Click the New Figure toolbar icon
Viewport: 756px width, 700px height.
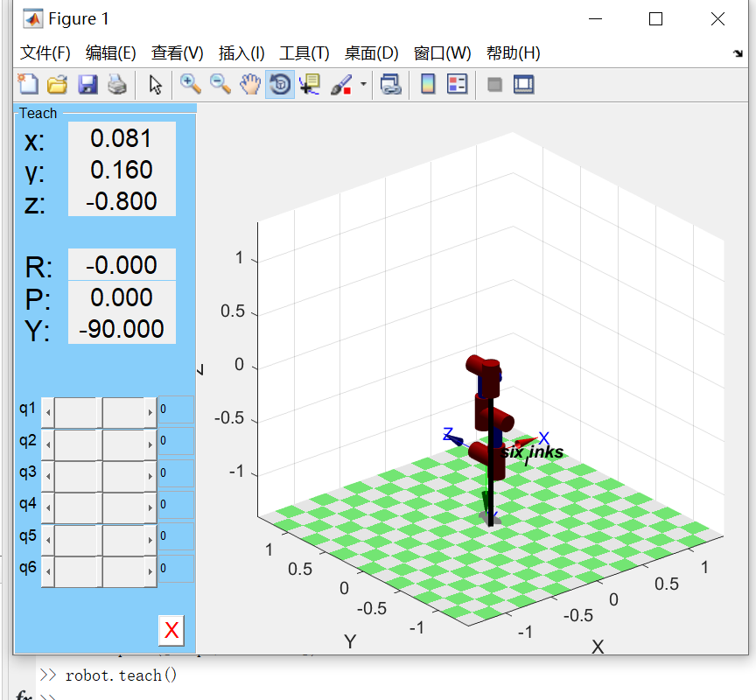[28, 84]
